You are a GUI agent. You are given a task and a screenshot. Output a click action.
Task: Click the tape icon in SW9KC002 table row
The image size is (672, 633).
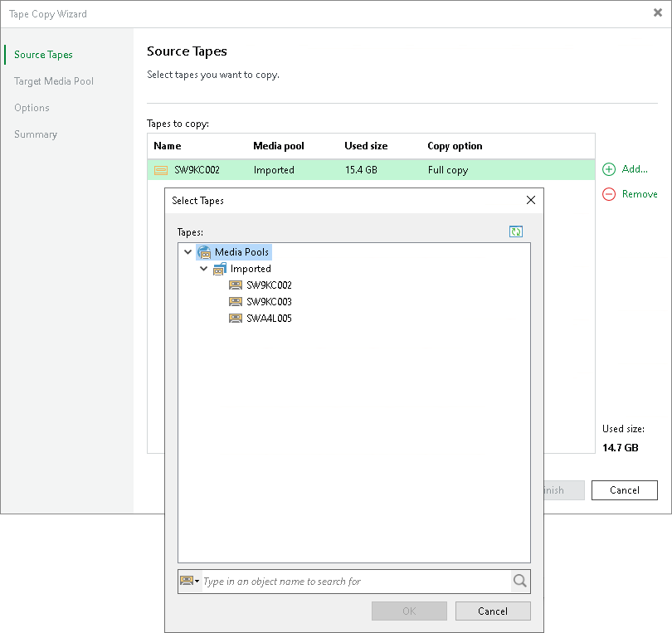click(x=161, y=170)
